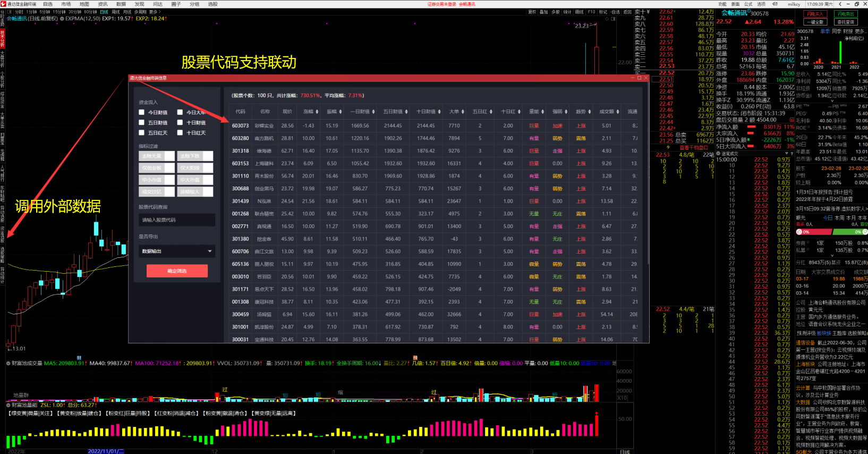Tick the 十日财值 checkbox
The image size is (868, 454).
pyautogui.click(x=180, y=122)
